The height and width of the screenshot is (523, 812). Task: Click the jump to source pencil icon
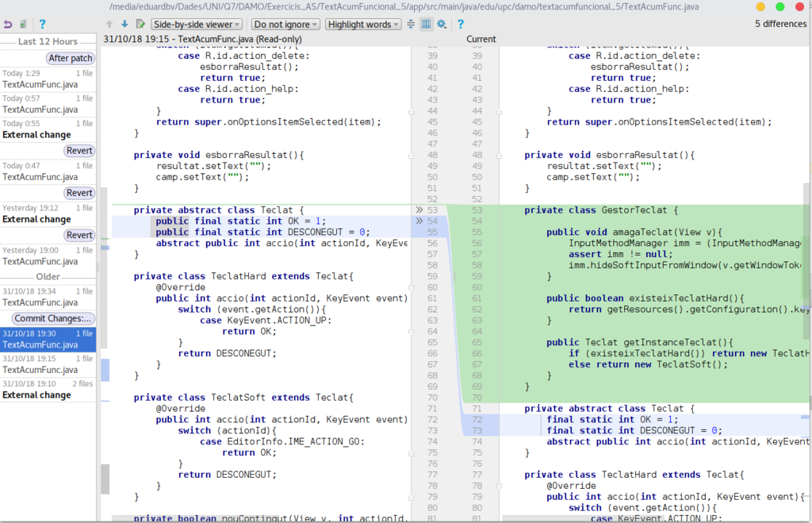pyautogui.click(x=140, y=24)
